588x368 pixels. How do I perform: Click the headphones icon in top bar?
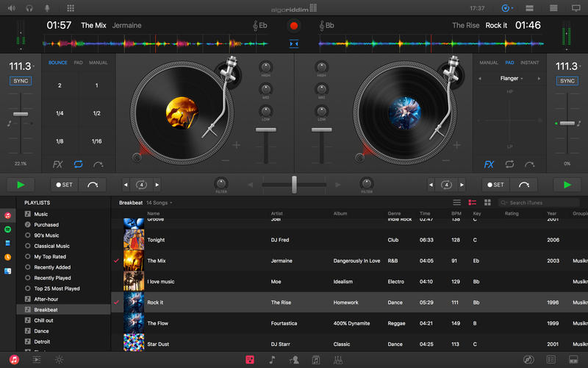tap(29, 8)
